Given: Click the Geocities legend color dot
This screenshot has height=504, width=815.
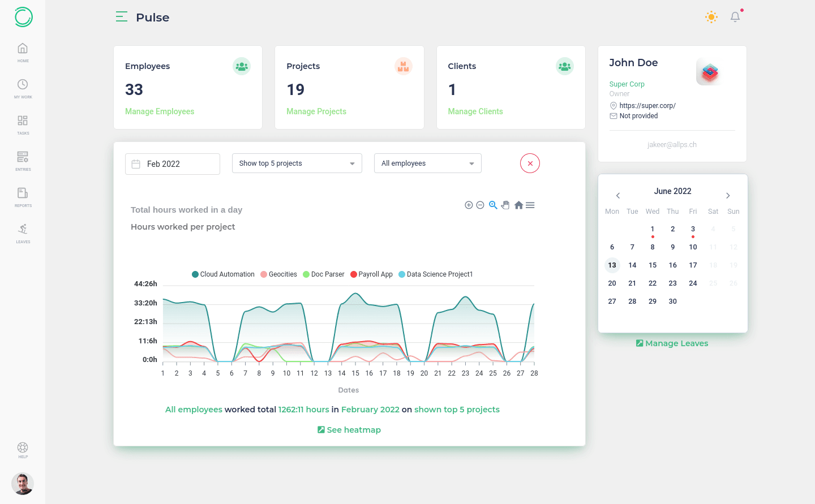Looking at the screenshot, I should [x=264, y=274].
